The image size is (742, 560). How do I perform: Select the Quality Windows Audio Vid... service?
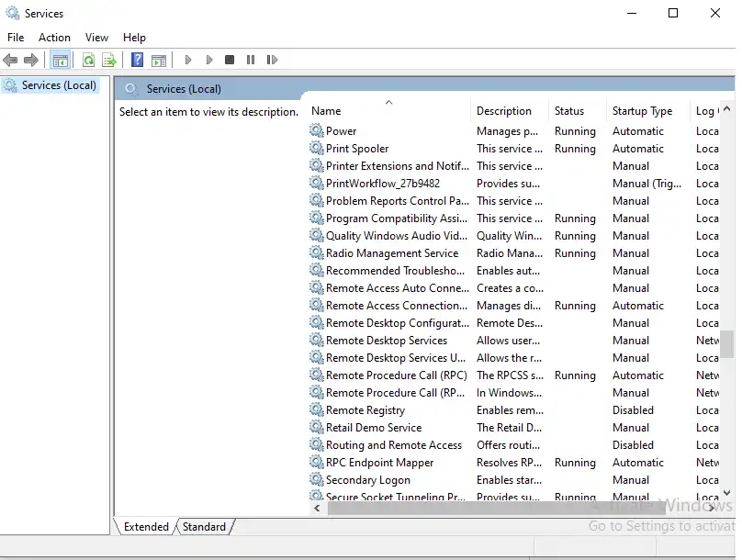point(397,236)
